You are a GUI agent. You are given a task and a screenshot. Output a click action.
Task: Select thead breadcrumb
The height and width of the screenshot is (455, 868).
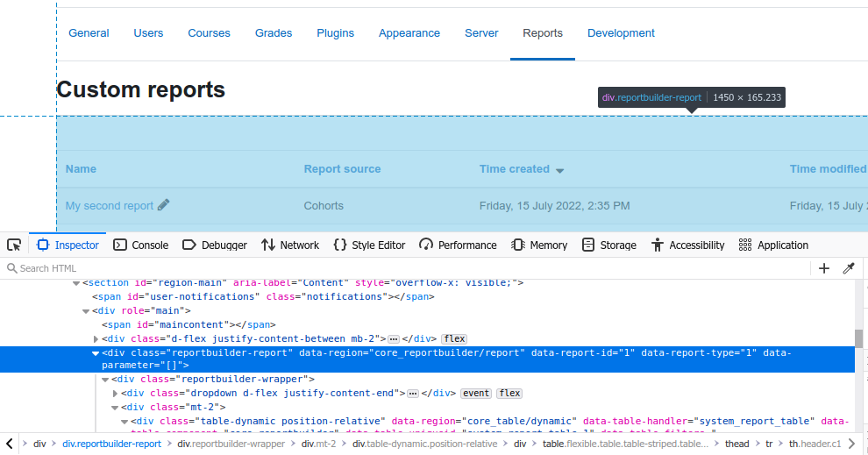(736, 444)
